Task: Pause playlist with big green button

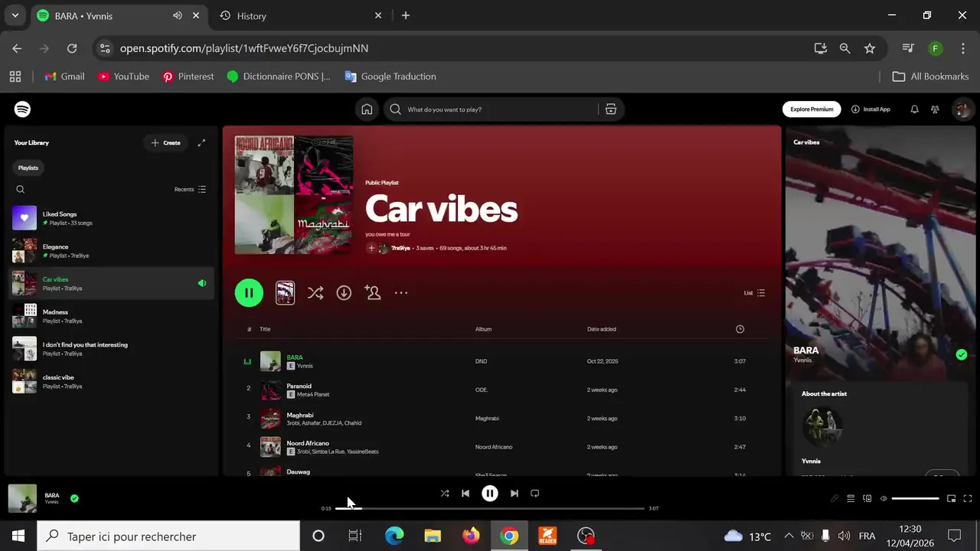Action: (249, 293)
